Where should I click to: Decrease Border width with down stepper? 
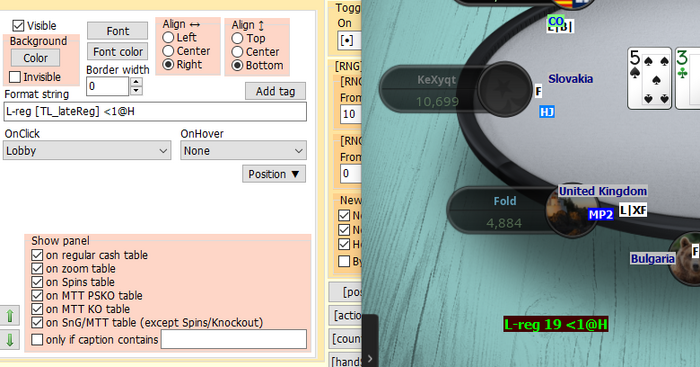point(137,91)
